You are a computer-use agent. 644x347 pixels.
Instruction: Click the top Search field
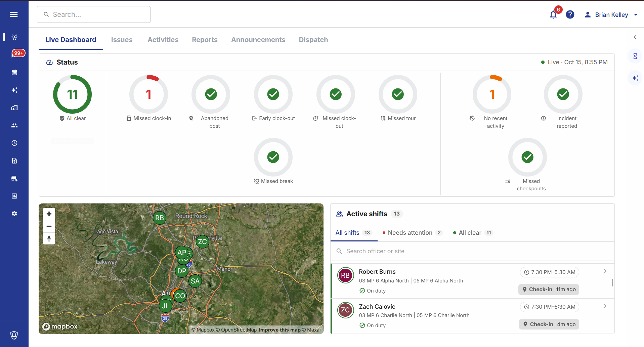(x=94, y=14)
